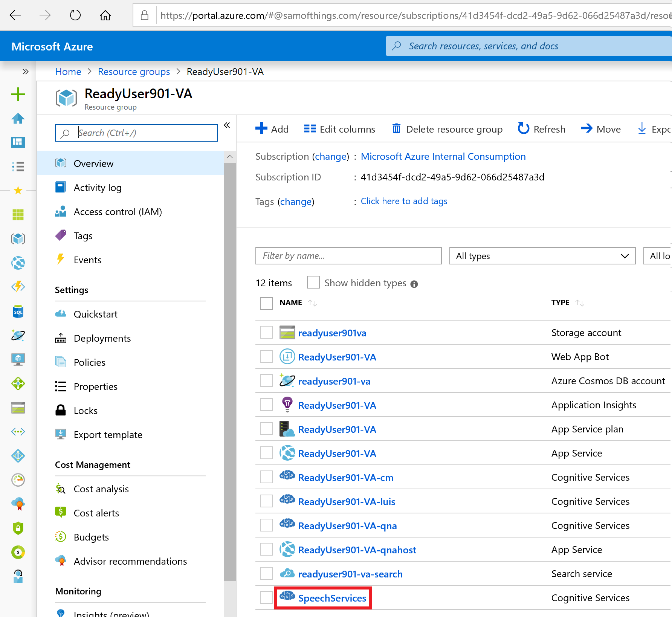Click the Favorites star icon
This screenshot has width=672, height=617.
(x=18, y=191)
